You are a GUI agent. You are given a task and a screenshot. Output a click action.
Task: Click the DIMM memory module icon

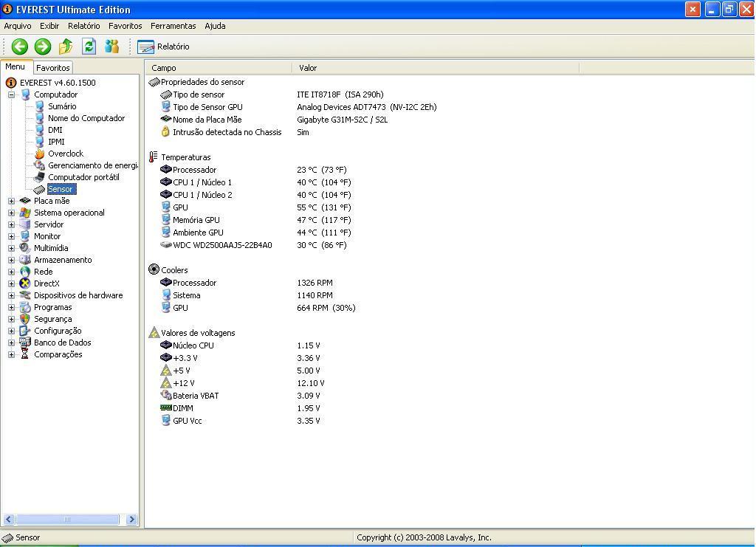click(x=166, y=407)
